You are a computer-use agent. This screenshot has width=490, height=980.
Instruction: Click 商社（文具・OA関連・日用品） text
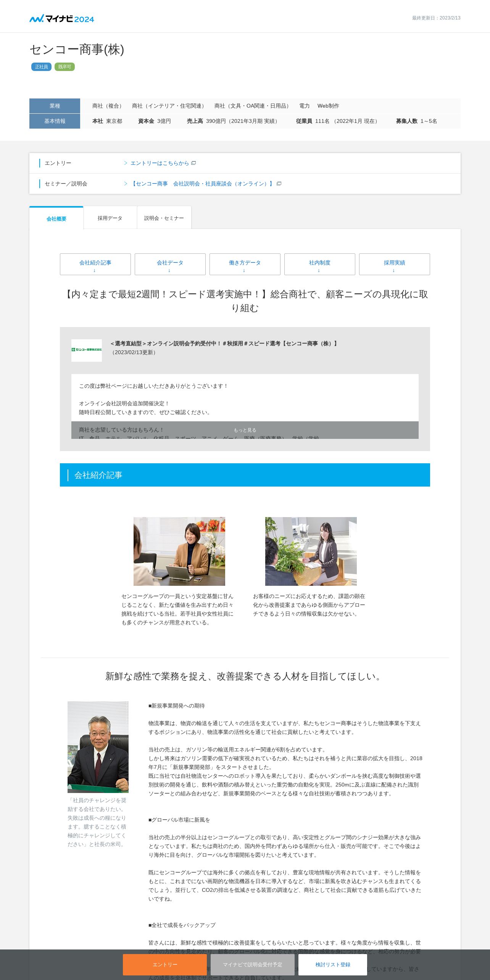point(253,106)
